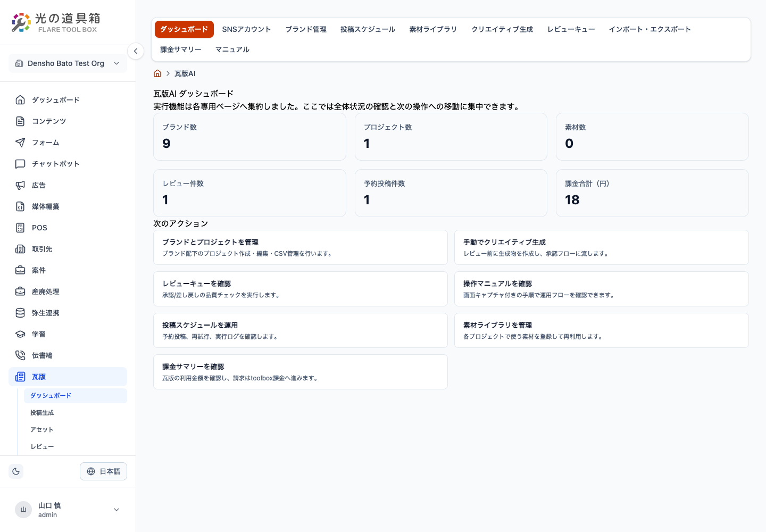
Task: Open 取引先 in the sidebar
Action: (68, 249)
